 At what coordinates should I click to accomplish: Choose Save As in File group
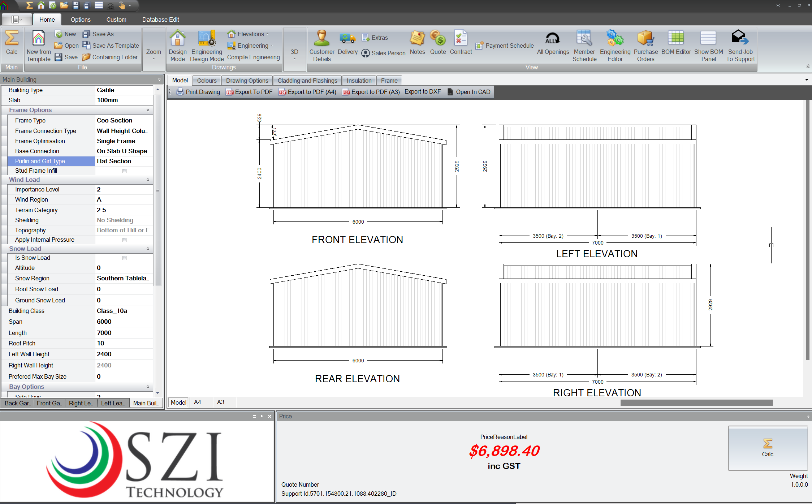coord(98,34)
